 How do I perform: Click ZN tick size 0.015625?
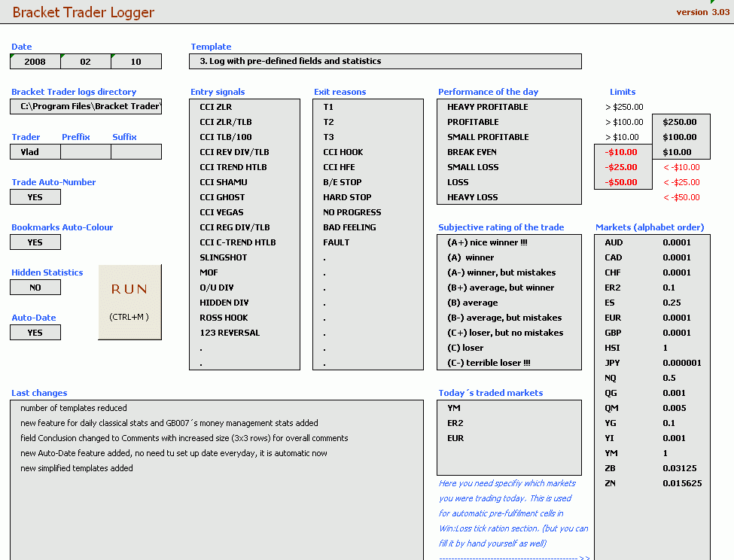682,483
